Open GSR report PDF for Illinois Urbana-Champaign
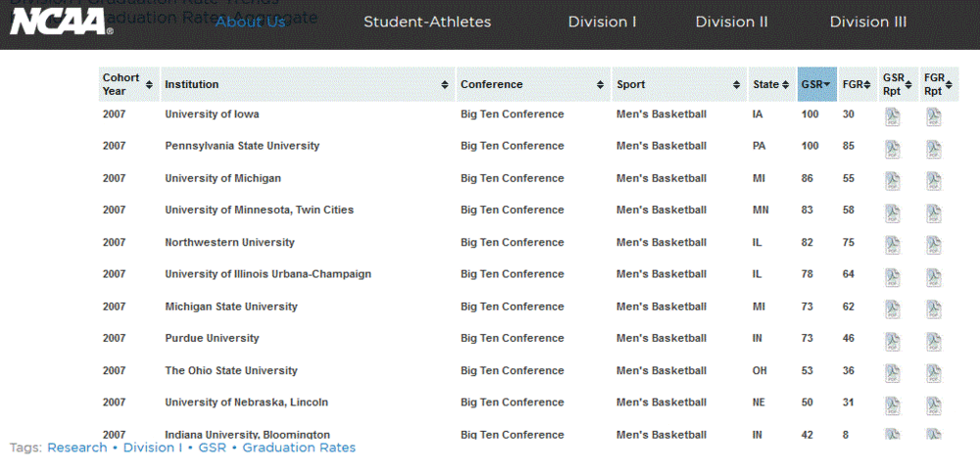This screenshot has width=980, height=470. click(893, 278)
